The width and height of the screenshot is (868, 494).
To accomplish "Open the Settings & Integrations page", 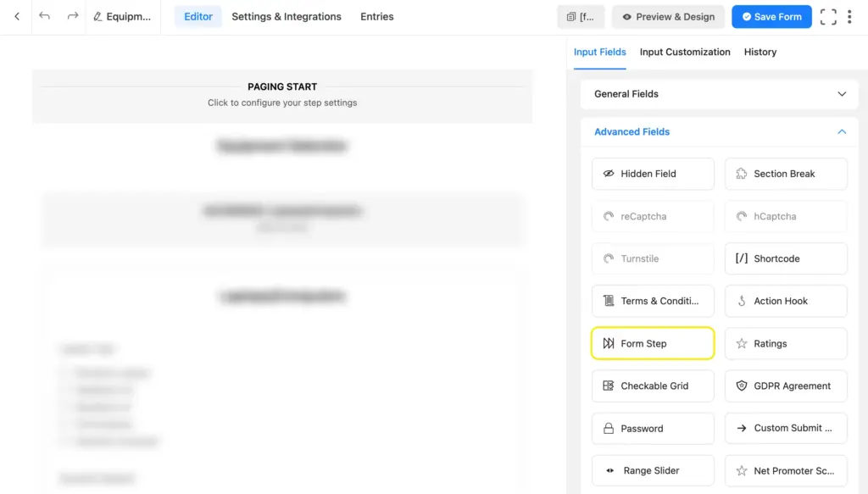I will tap(286, 16).
